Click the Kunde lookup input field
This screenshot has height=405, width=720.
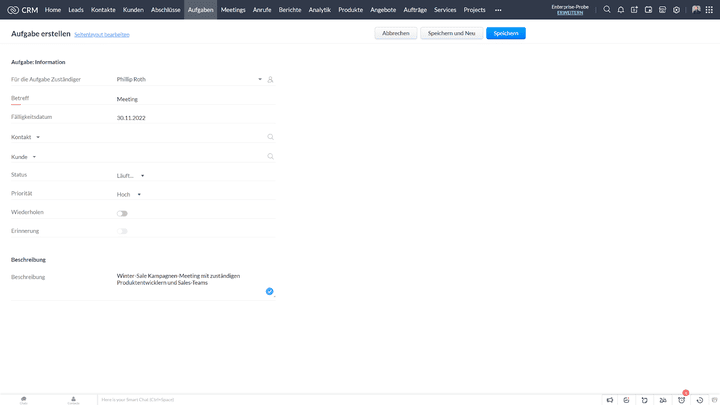click(191, 157)
